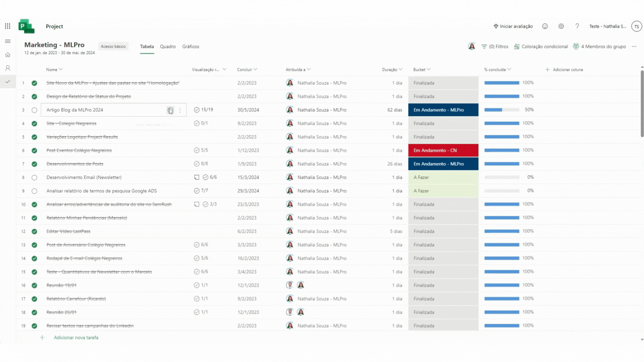Click note icon on SemRush audit row
This screenshot has height=362, width=644.
tap(197, 204)
